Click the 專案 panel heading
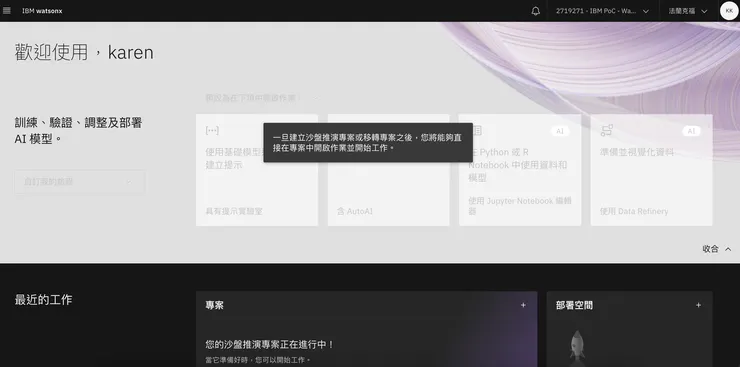 pos(215,305)
